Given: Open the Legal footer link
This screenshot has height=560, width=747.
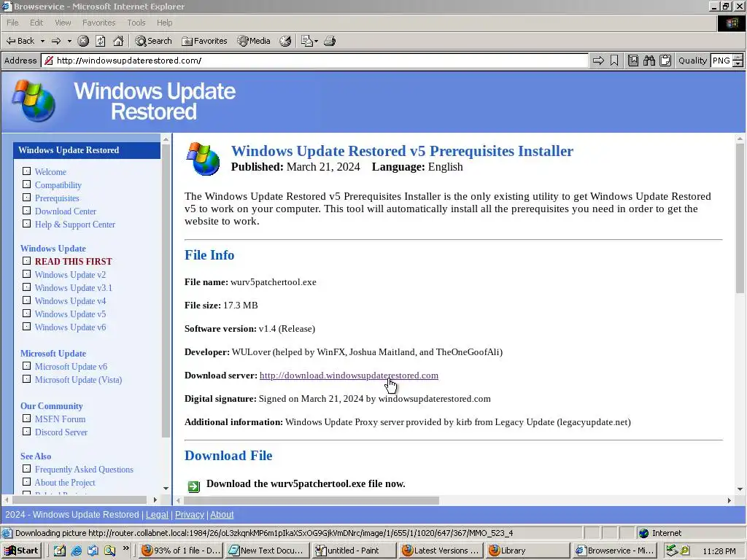Looking at the screenshot, I should tap(157, 515).
